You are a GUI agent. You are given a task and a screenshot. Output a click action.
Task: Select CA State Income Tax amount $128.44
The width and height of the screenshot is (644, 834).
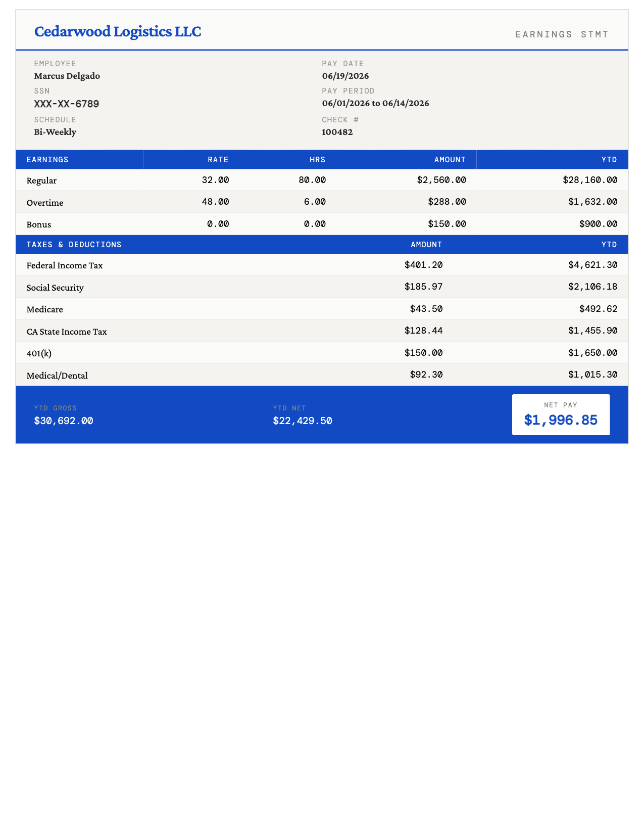click(423, 331)
